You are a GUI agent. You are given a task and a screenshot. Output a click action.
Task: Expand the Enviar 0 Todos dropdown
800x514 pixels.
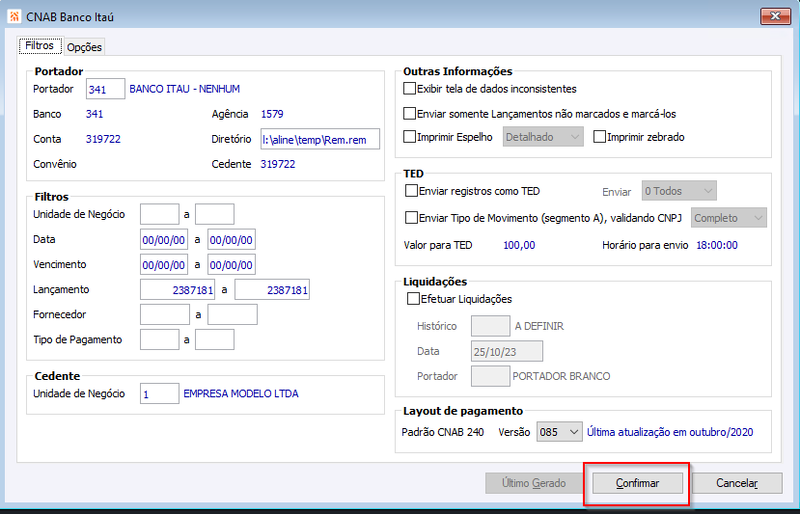679,191
